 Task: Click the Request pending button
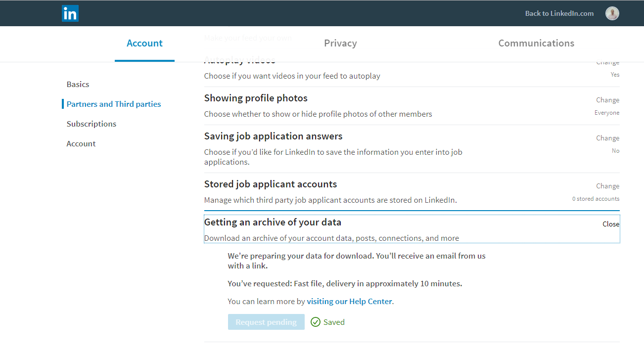click(x=266, y=322)
